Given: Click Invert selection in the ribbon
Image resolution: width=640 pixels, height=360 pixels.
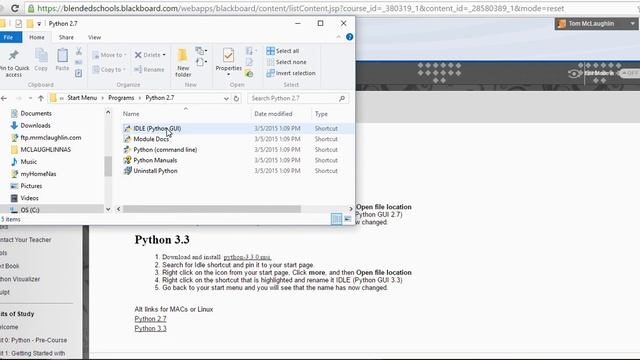Looking at the screenshot, I should point(291,73).
